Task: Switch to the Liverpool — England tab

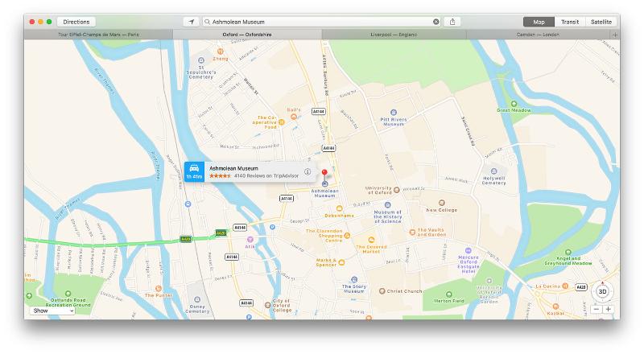Action: (x=395, y=35)
